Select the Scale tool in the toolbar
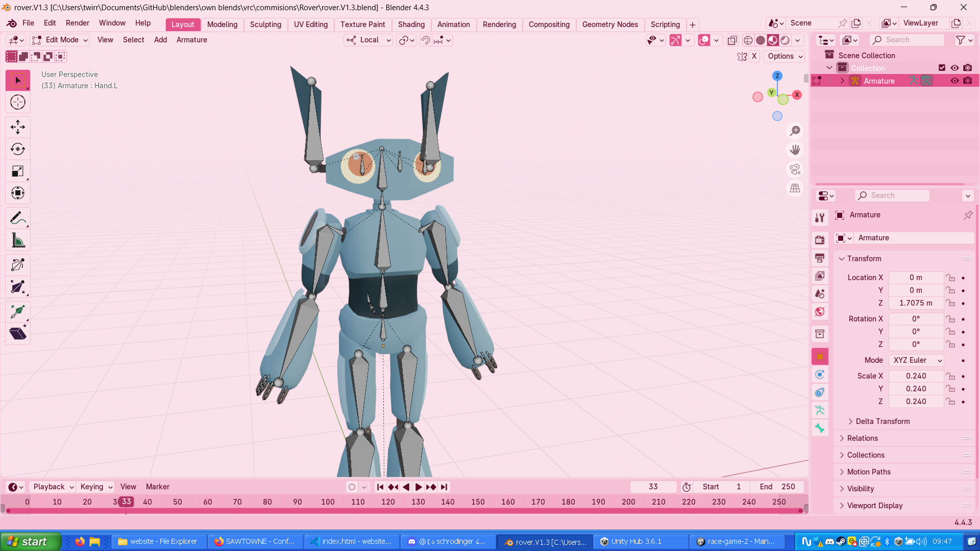This screenshot has width=980, height=551. pos(18,171)
